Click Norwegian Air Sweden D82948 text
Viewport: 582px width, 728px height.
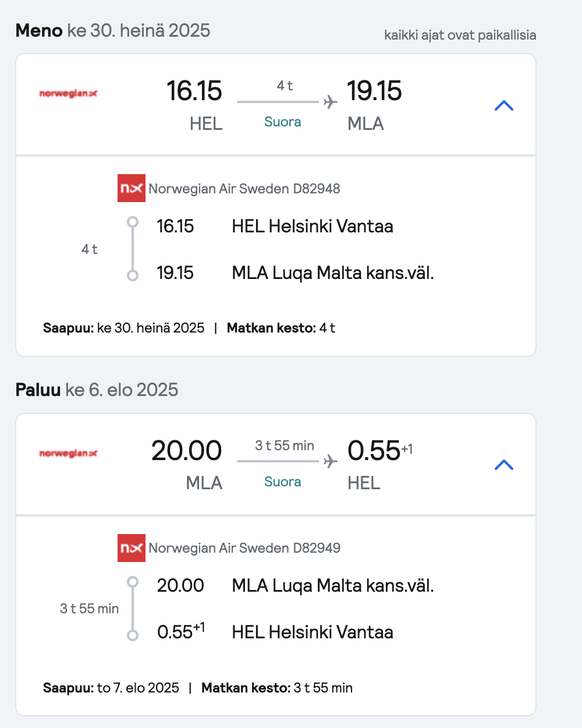[244, 189]
